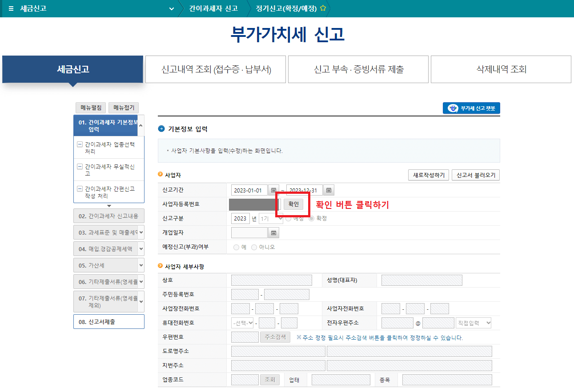
Task: Open calendar picker for 신고기간 end date
Action: point(328,190)
